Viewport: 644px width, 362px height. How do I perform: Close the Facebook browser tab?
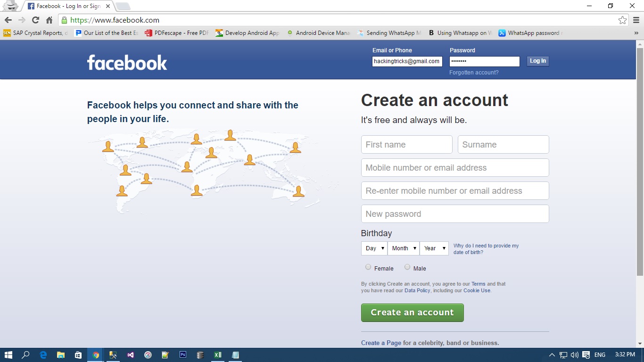[107, 6]
